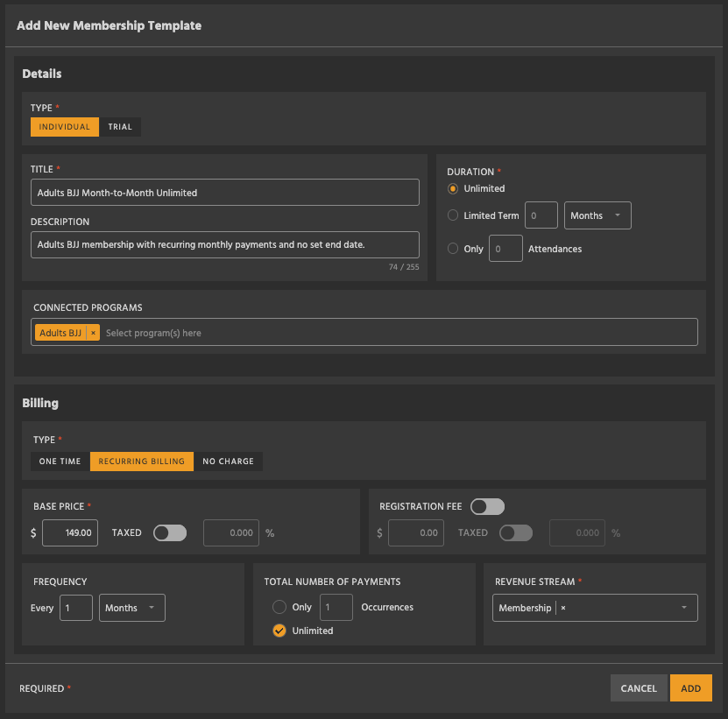This screenshot has height=719, width=728.
Task: Remove the Membership revenue stream tag
Action: click(563, 608)
